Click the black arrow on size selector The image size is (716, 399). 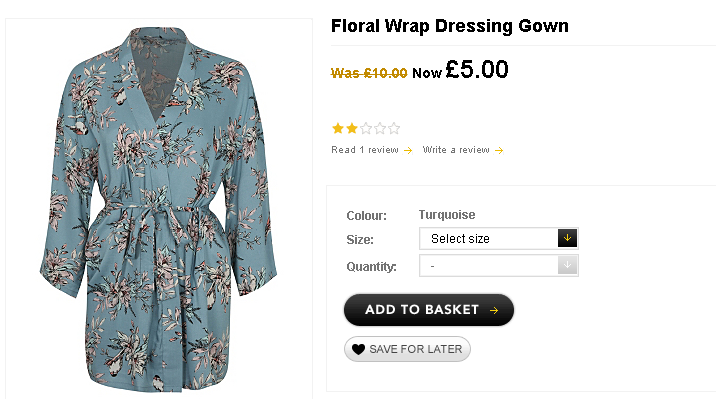(567, 238)
